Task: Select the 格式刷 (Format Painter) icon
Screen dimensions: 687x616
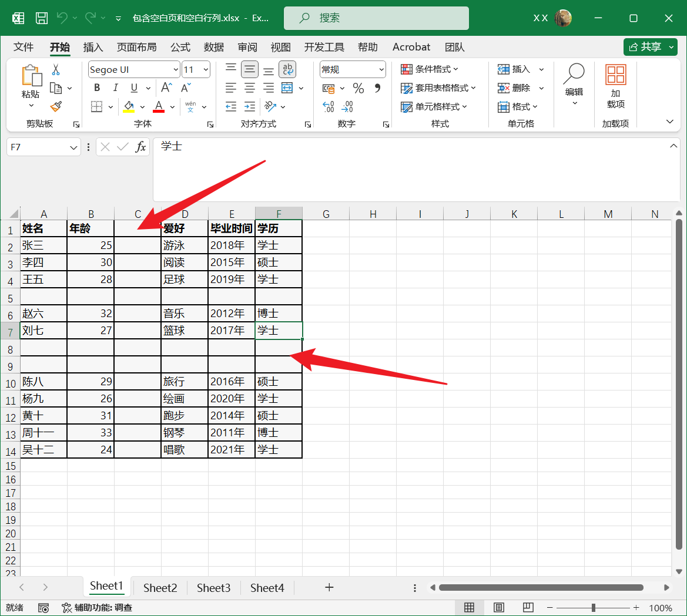Action: (x=56, y=106)
